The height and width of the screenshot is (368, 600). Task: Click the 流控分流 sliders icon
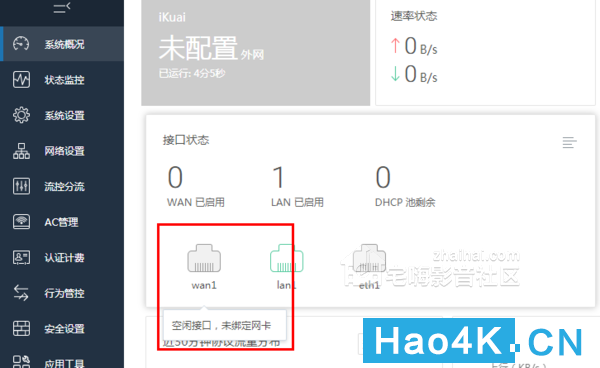click(21, 186)
